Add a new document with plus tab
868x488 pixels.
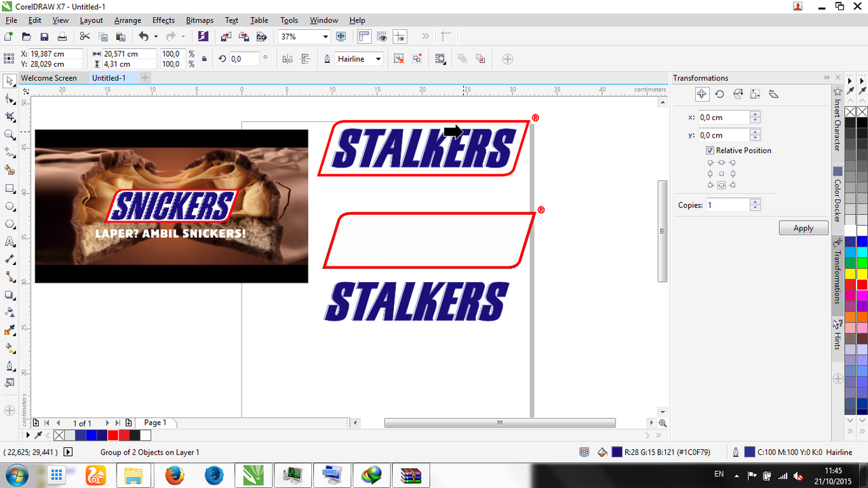[x=144, y=78]
